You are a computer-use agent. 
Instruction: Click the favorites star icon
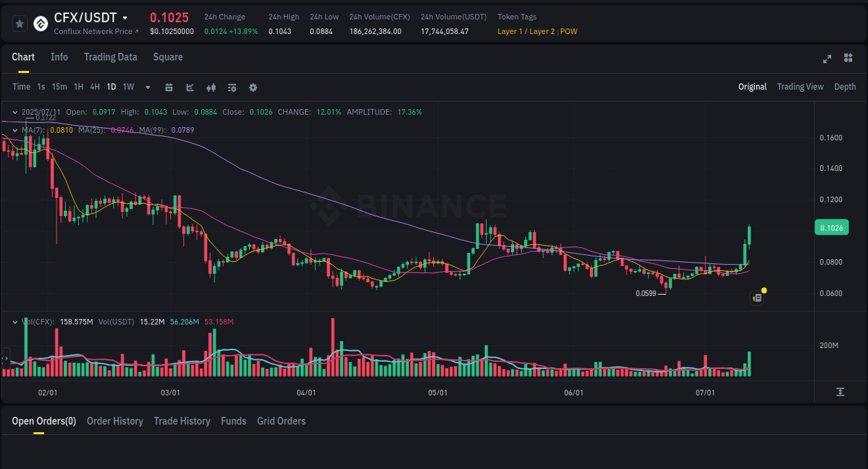(x=19, y=23)
